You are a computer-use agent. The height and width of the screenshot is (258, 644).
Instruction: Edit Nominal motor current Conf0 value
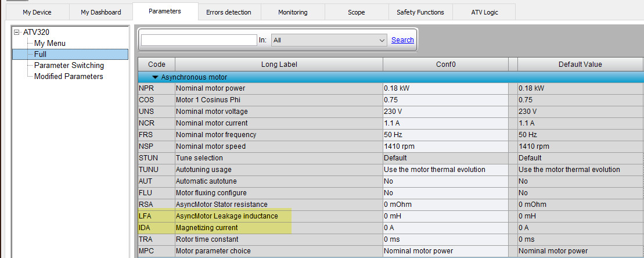click(445, 123)
